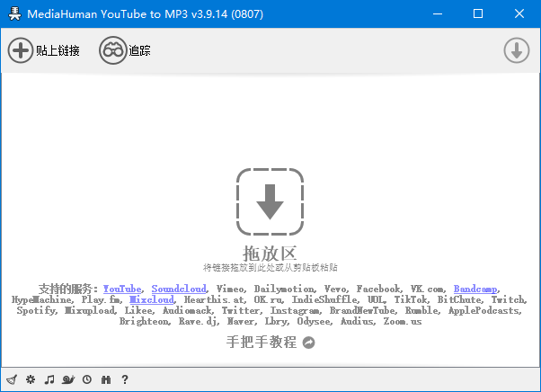This screenshot has width=541, height=392.
Task: Click the 'Instagram' service name
Action: click(295, 310)
